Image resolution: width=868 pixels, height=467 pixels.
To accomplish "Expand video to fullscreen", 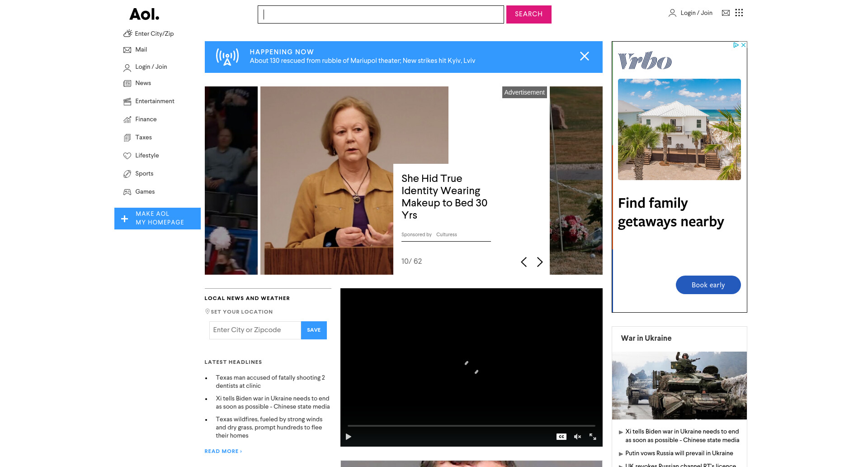I will click(x=593, y=437).
